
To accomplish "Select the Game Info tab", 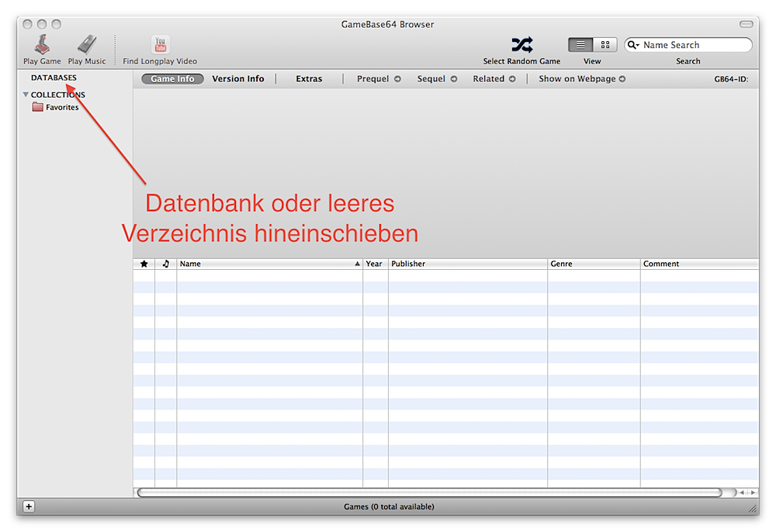I will (172, 78).
